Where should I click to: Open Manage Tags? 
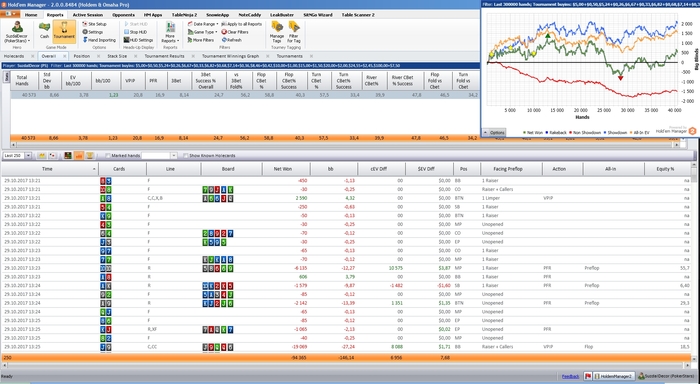pyautogui.click(x=277, y=31)
